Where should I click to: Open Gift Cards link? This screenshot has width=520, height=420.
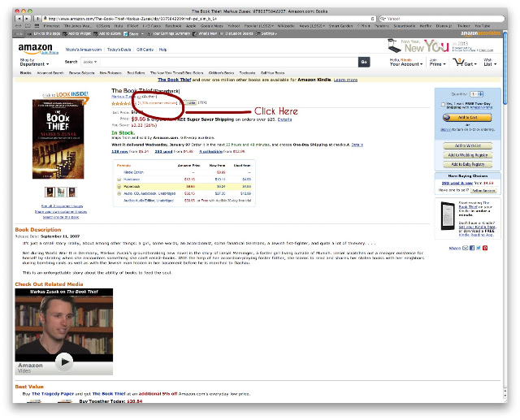[x=145, y=50]
